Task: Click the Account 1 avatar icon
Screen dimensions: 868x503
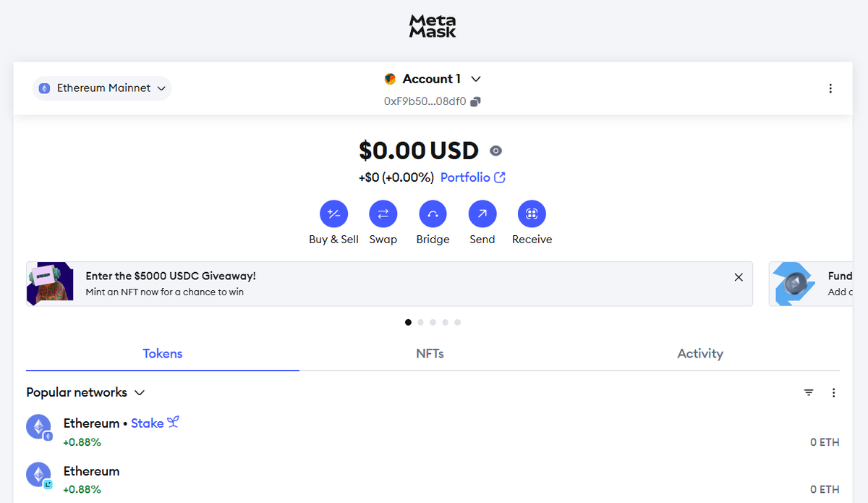Action: [390, 79]
